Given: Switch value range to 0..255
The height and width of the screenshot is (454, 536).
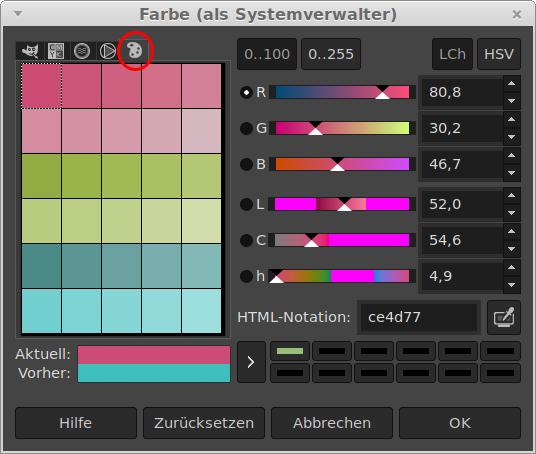Looking at the screenshot, I should coord(331,54).
